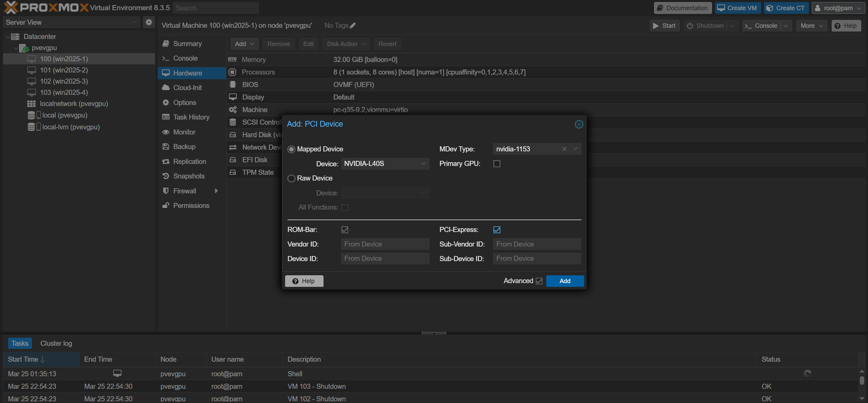Screen dimensions: 868x403
Task: Collapse the Datacenter tree node
Action: click(7, 37)
